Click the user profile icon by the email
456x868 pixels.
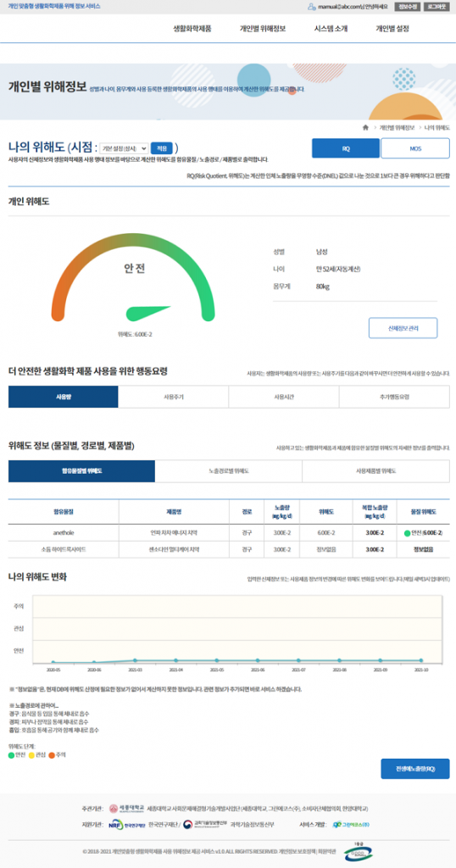[312, 7]
